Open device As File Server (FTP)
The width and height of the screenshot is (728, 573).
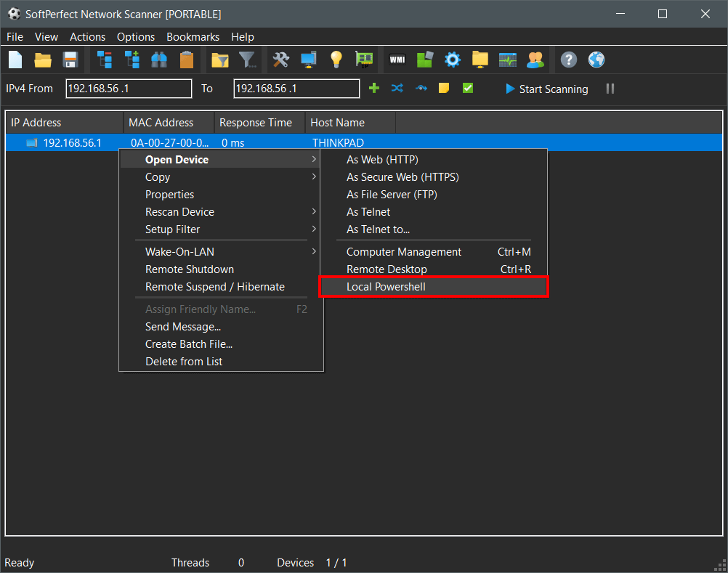tap(434, 195)
